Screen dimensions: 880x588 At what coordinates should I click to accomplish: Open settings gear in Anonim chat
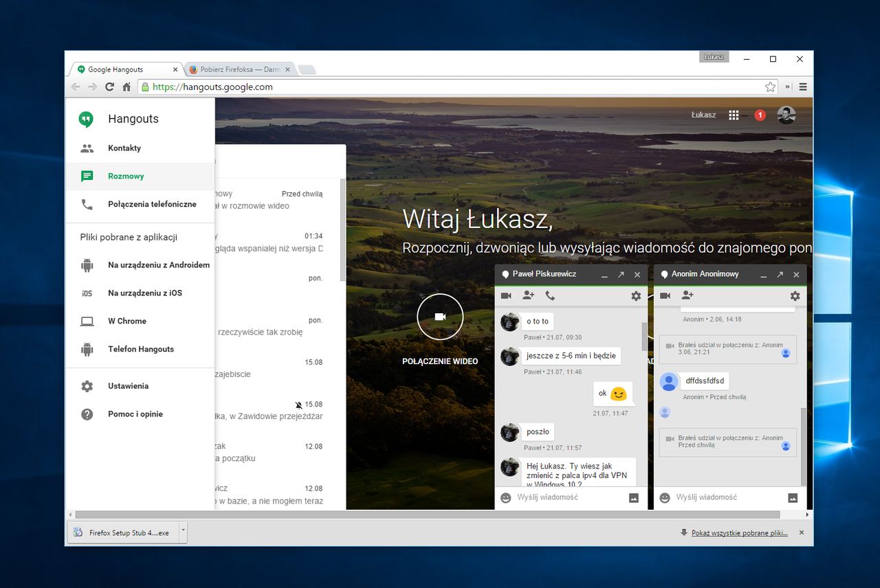[x=795, y=296]
